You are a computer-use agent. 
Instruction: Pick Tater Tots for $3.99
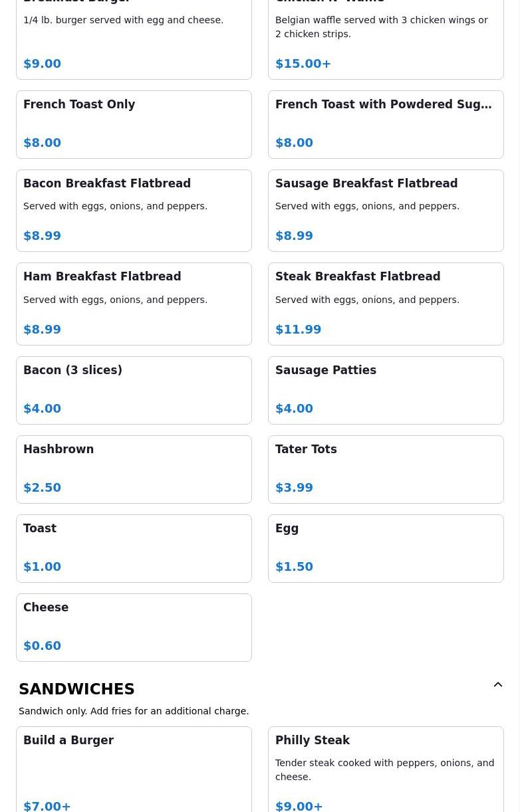point(386,469)
